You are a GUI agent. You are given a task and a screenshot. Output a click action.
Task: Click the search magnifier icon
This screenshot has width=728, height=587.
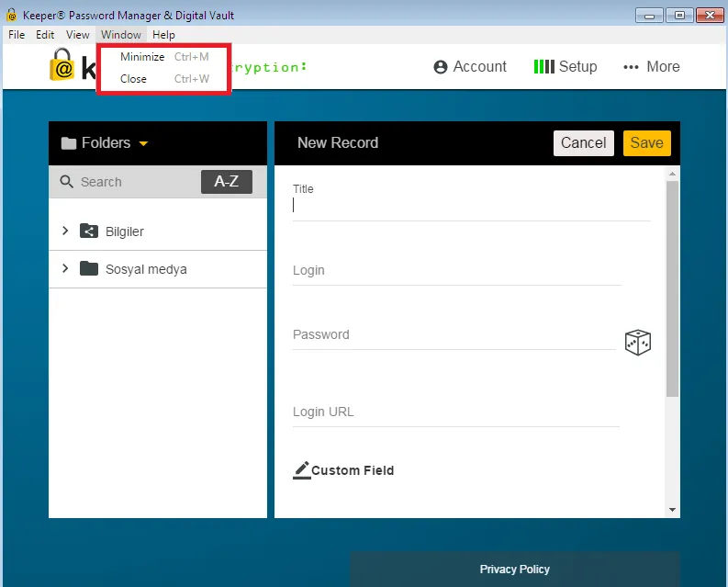coord(66,182)
